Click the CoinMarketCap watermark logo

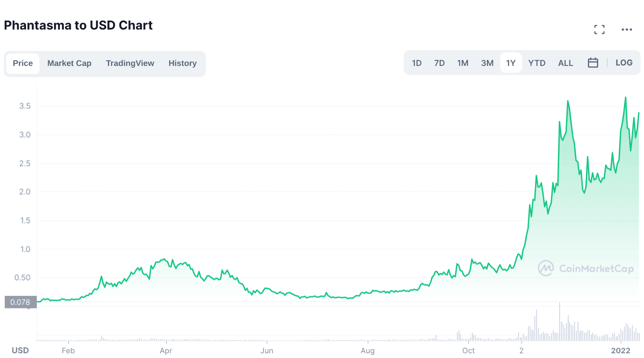point(586,268)
